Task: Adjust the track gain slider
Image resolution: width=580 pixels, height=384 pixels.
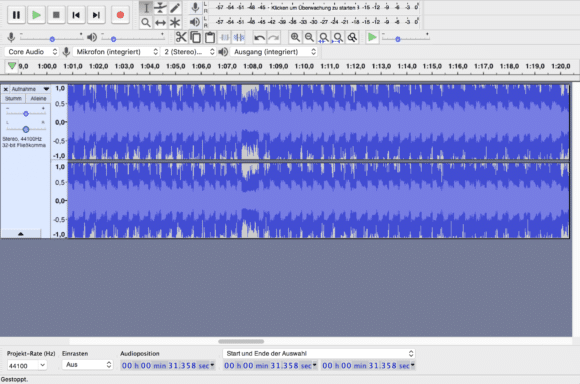Action: pos(26,114)
